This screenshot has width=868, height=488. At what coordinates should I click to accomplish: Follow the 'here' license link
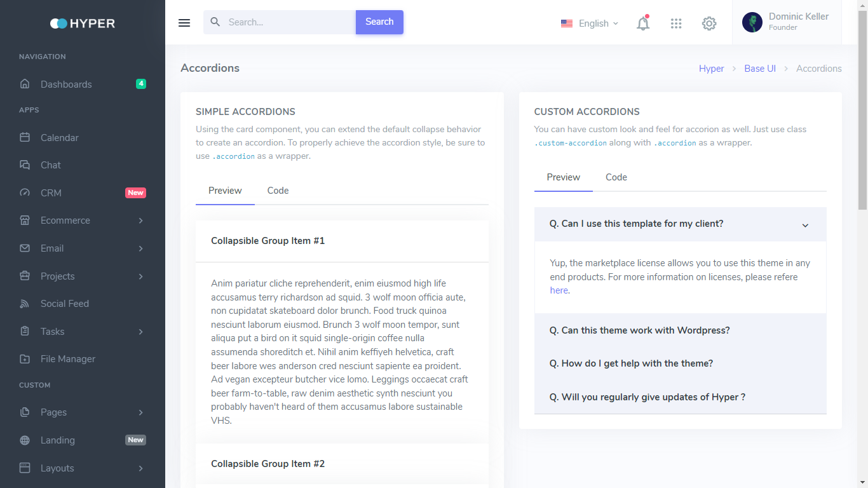559,290
